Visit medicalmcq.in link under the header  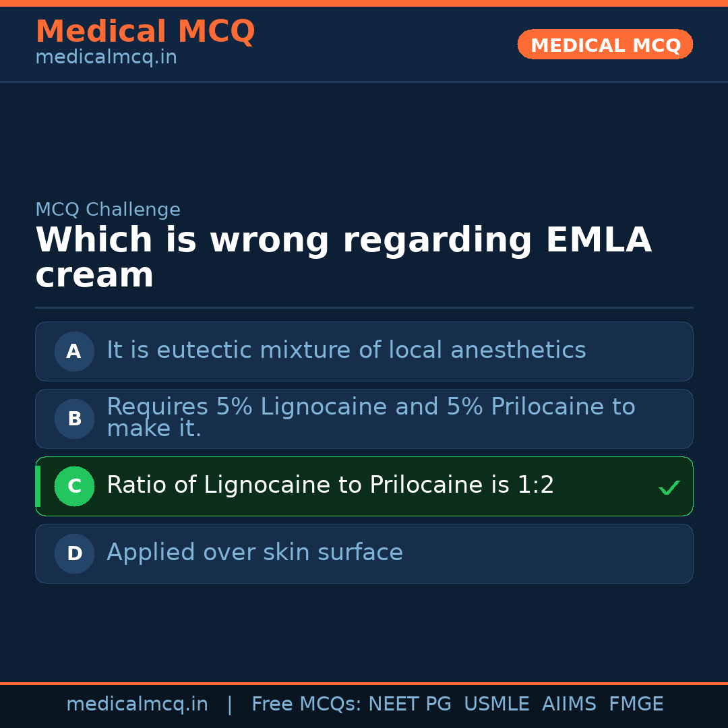[106, 58]
